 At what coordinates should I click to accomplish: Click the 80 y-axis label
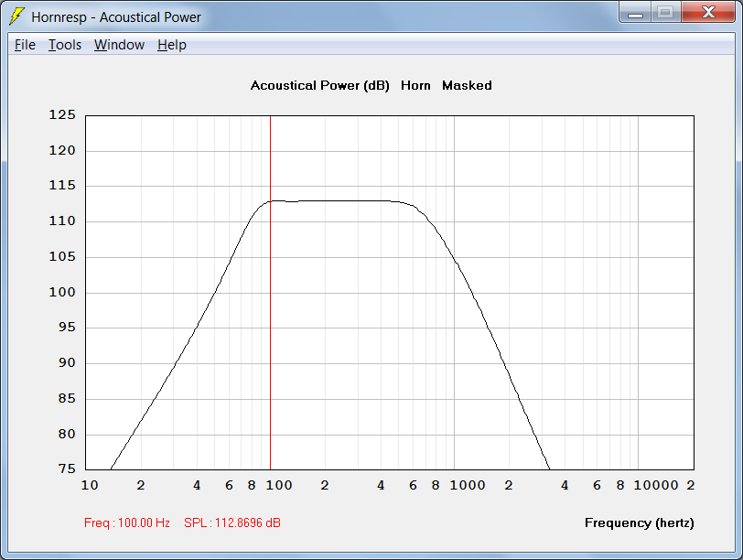(x=67, y=434)
